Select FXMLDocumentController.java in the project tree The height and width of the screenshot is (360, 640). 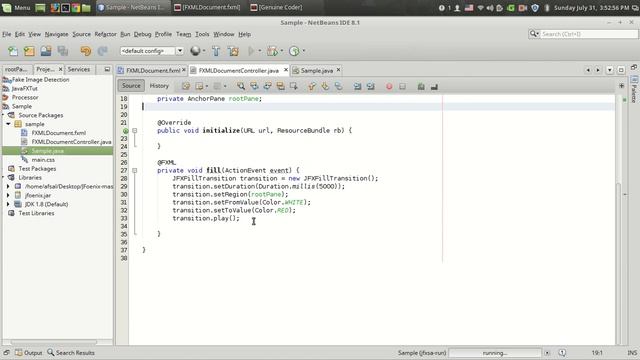tap(71, 142)
